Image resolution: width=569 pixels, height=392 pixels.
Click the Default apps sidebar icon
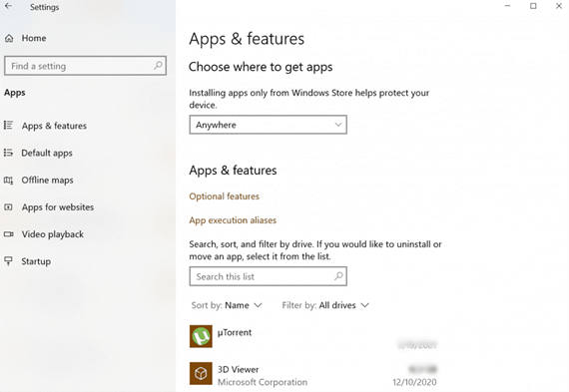click(8, 153)
